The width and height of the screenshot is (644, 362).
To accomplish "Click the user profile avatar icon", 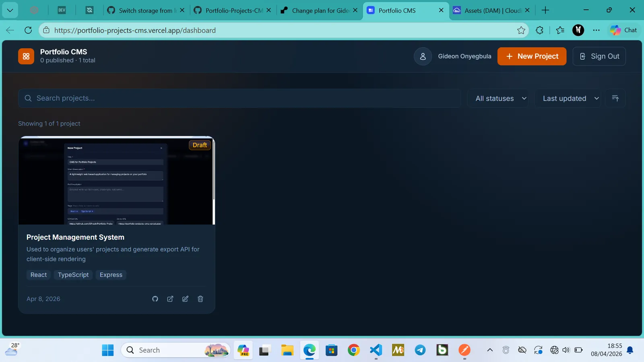I will 423,56.
